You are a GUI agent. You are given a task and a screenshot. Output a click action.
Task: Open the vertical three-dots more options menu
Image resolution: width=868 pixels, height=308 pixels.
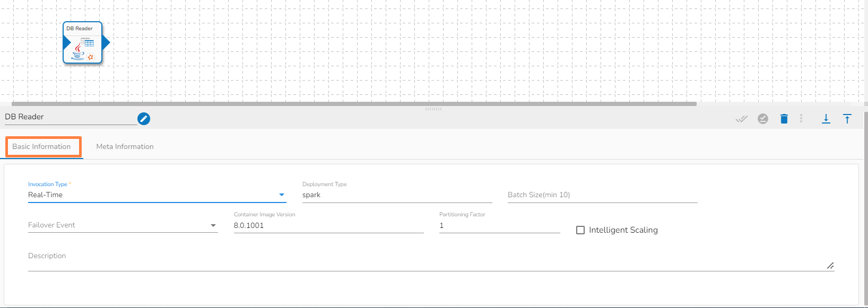pyautogui.click(x=801, y=119)
